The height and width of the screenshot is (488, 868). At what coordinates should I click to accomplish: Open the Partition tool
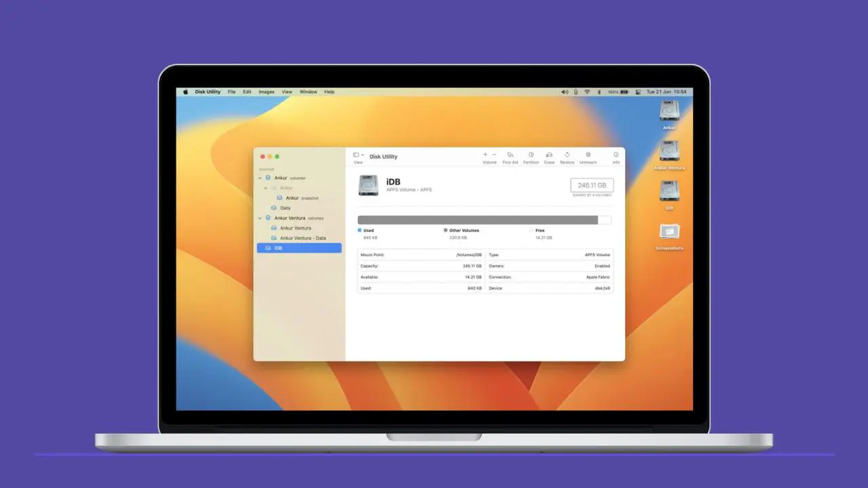click(x=531, y=155)
